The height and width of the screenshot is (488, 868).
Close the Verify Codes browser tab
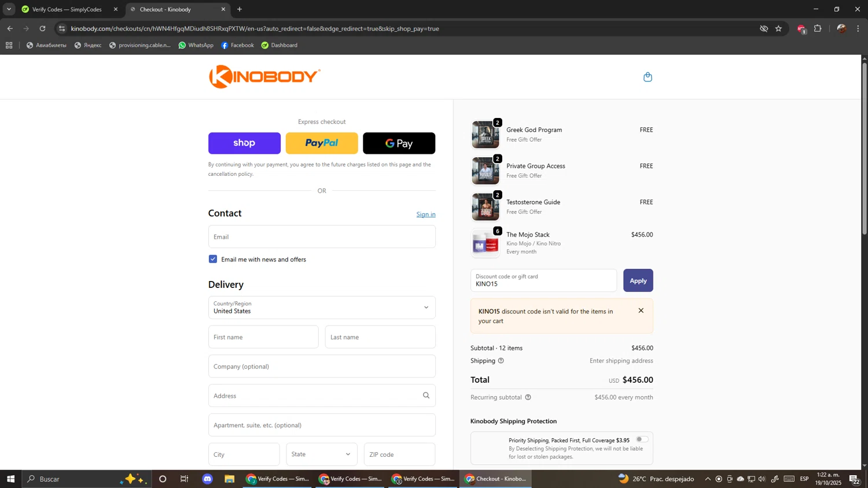click(116, 9)
